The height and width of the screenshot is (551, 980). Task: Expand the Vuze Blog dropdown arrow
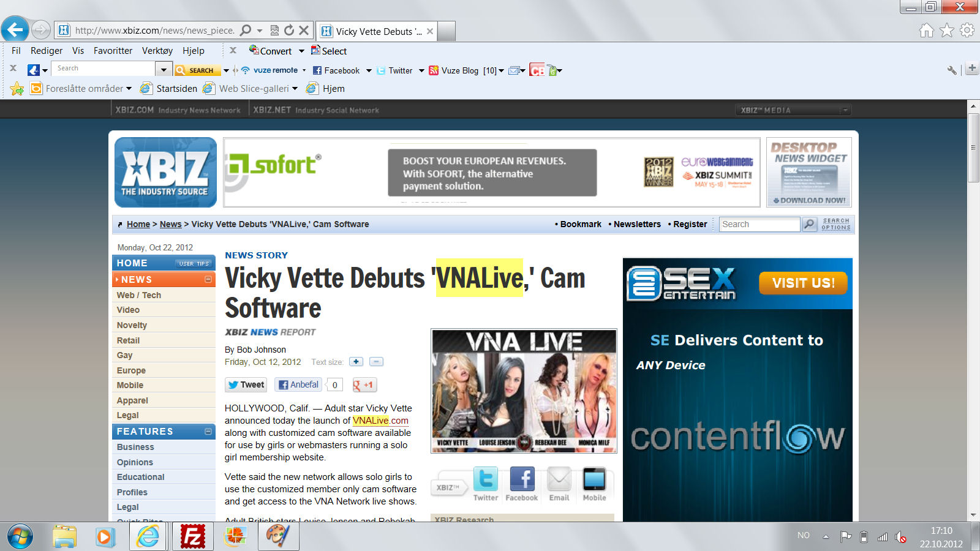(501, 71)
